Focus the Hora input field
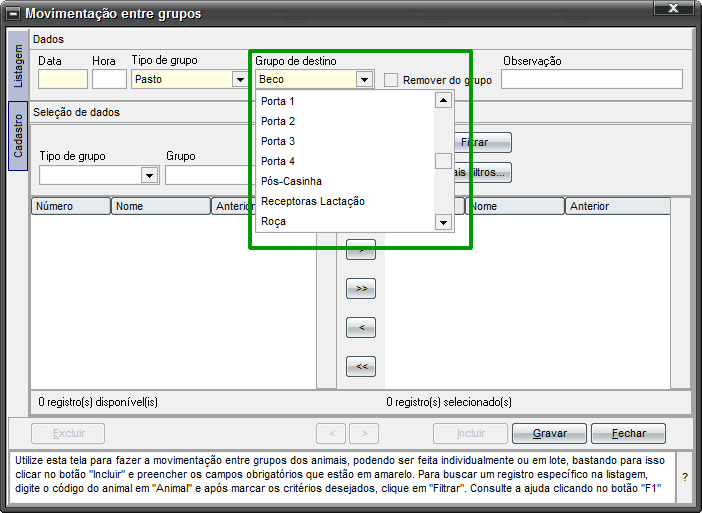This screenshot has width=702, height=513. 109,79
